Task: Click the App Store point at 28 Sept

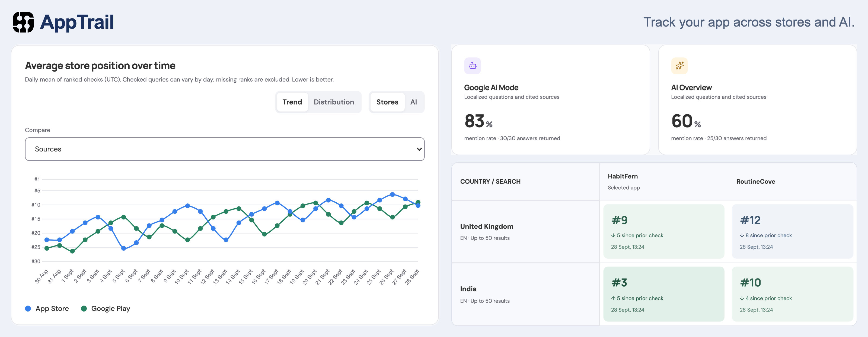Action: point(418,205)
